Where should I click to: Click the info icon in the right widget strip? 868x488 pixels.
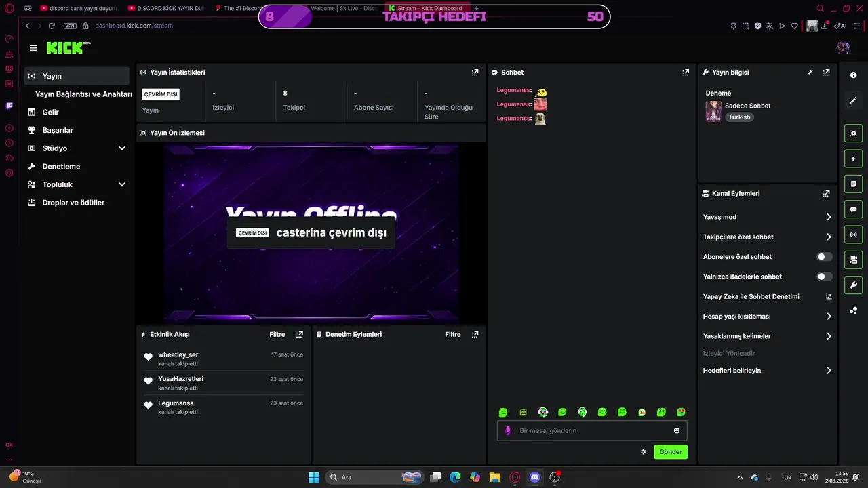coord(854,75)
